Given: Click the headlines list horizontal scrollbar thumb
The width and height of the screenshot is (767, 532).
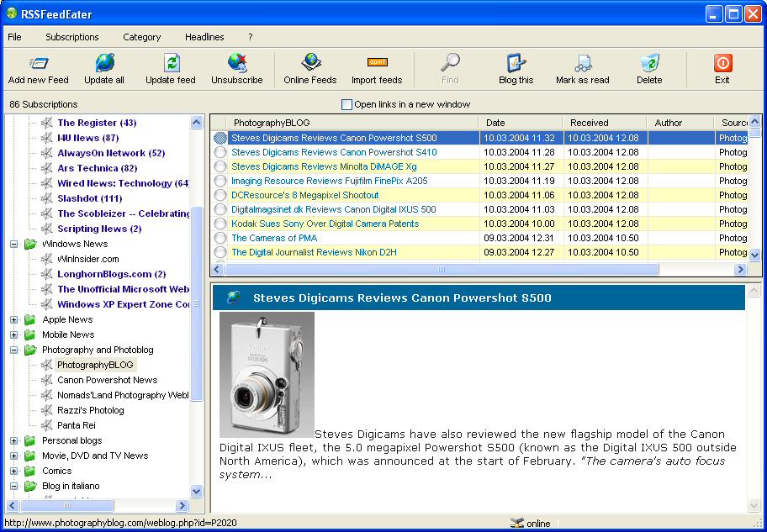Looking at the screenshot, I should (442, 270).
